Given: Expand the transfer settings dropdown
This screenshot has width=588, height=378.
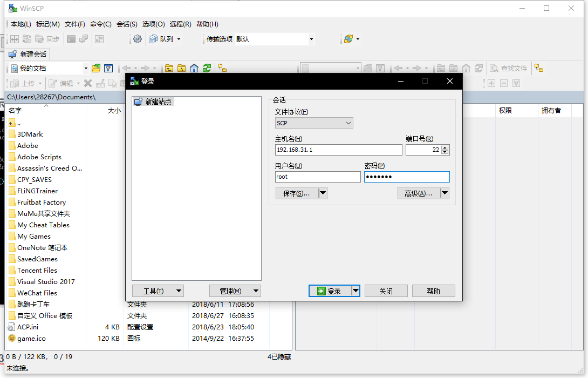Looking at the screenshot, I should (311, 39).
